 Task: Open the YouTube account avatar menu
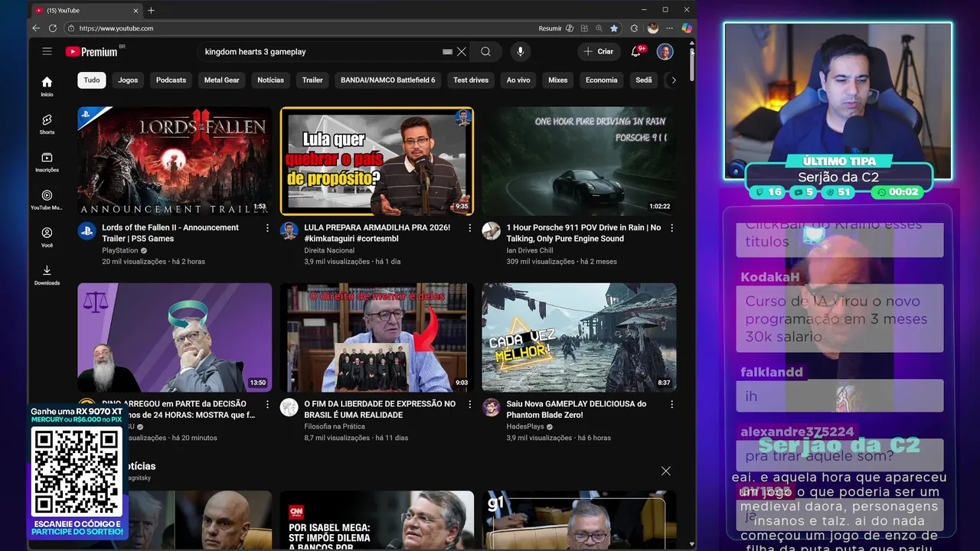(x=665, y=51)
